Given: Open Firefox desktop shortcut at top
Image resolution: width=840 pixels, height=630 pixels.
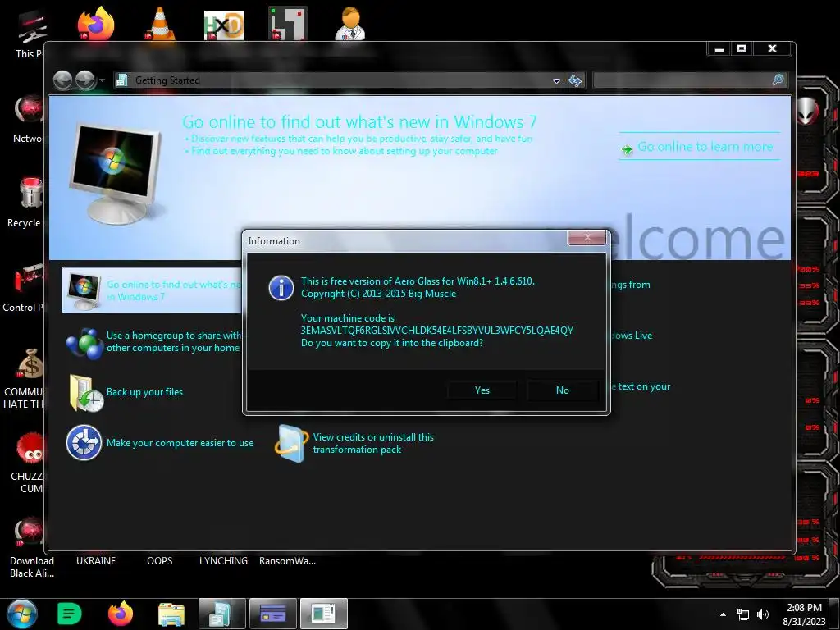Looking at the screenshot, I should click(95, 24).
